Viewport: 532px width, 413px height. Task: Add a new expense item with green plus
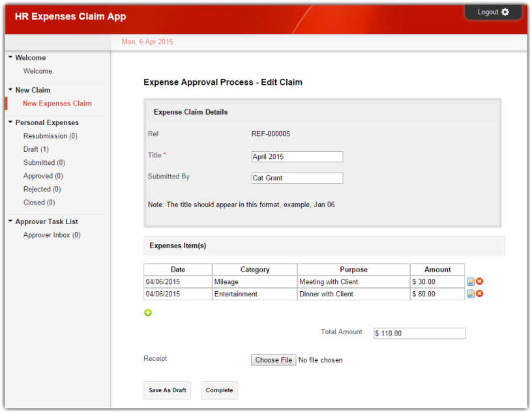coord(148,313)
